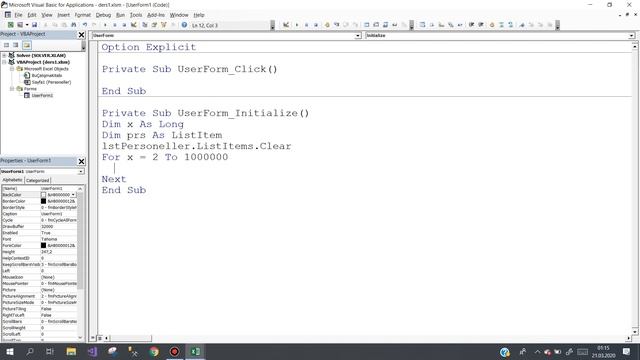Switch to Microsoft Excel via View Excel icon
The width and height of the screenshot is (640, 360).
(x=11, y=25)
